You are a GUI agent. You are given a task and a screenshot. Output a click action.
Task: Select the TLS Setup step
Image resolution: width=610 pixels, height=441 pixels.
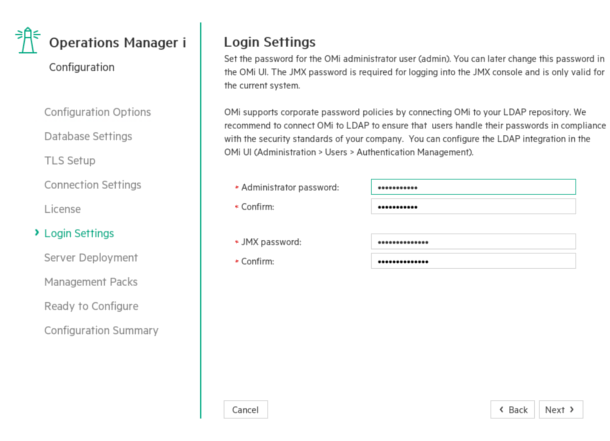[x=70, y=161]
